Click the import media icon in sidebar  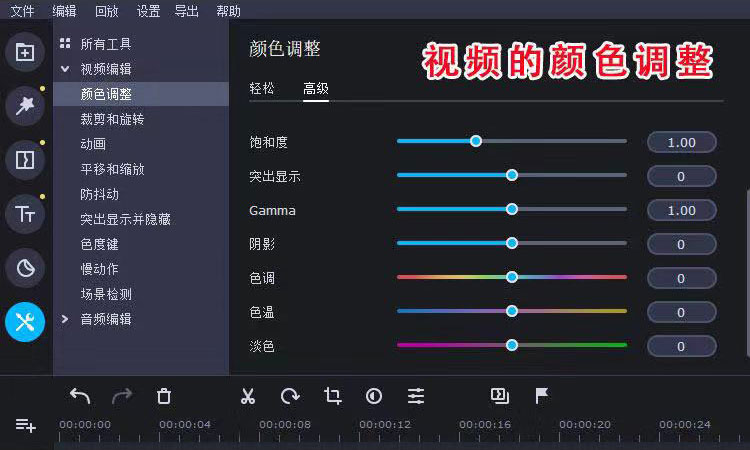click(x=25, y=52)
